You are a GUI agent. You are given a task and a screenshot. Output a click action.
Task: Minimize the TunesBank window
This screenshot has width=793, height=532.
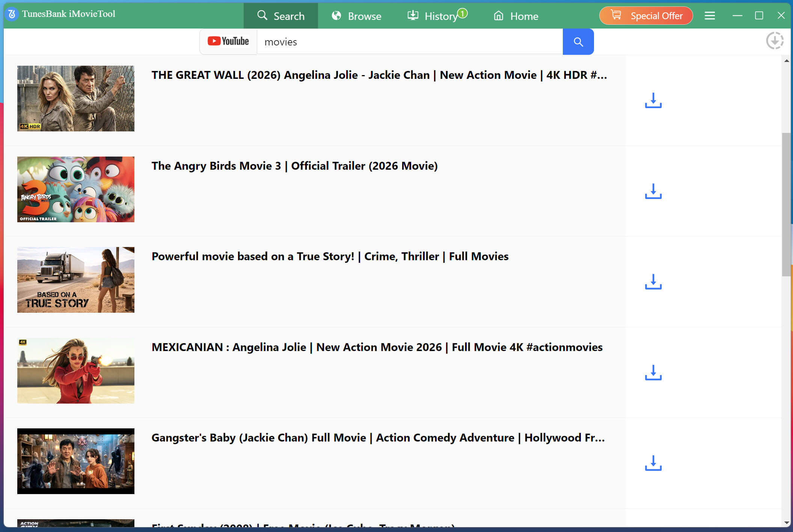737,15
